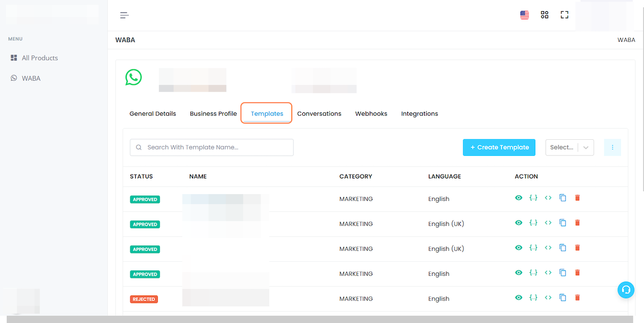Click the NAME column header
The height and width of the screenshot is (323, 644).
point(197,176)
